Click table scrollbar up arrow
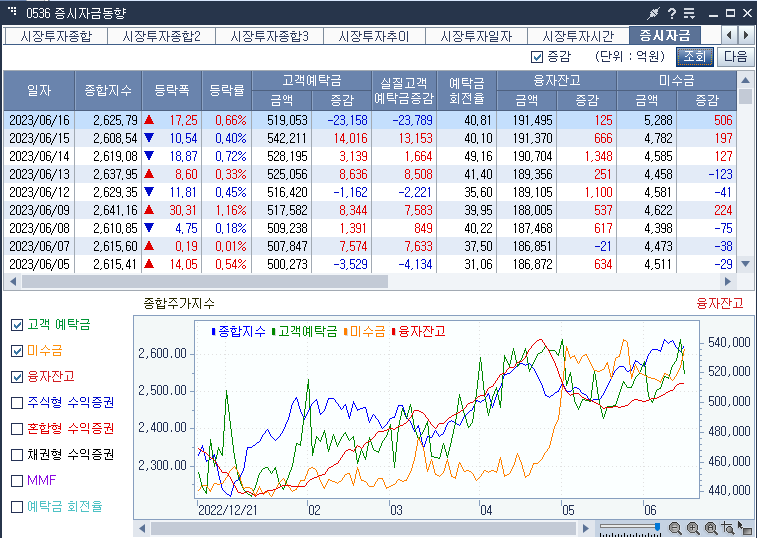 click(745, 80)
